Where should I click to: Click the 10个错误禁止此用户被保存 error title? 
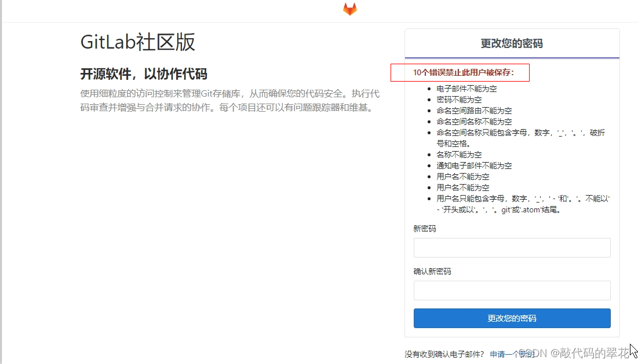point(464,73)
